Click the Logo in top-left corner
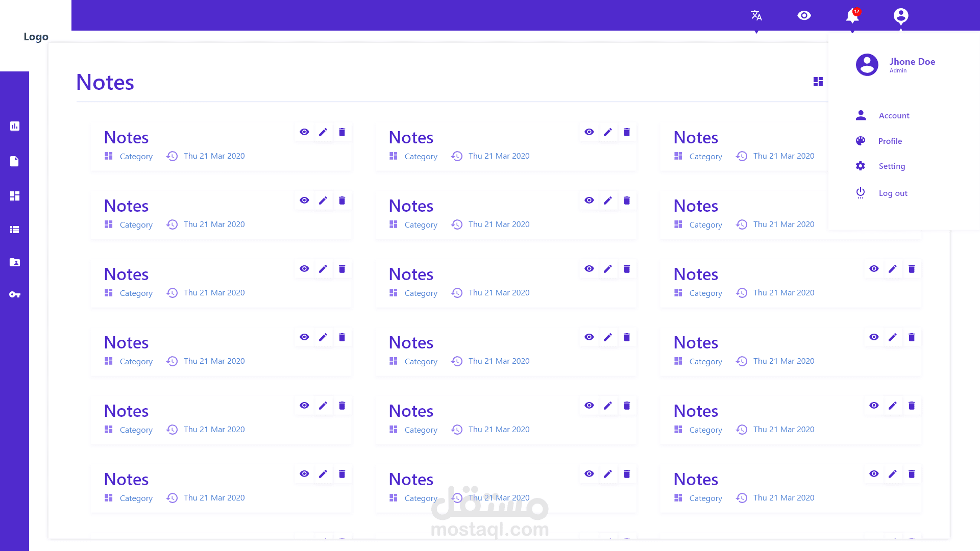The height and width of the screenshot is (551, 980). 36,37
